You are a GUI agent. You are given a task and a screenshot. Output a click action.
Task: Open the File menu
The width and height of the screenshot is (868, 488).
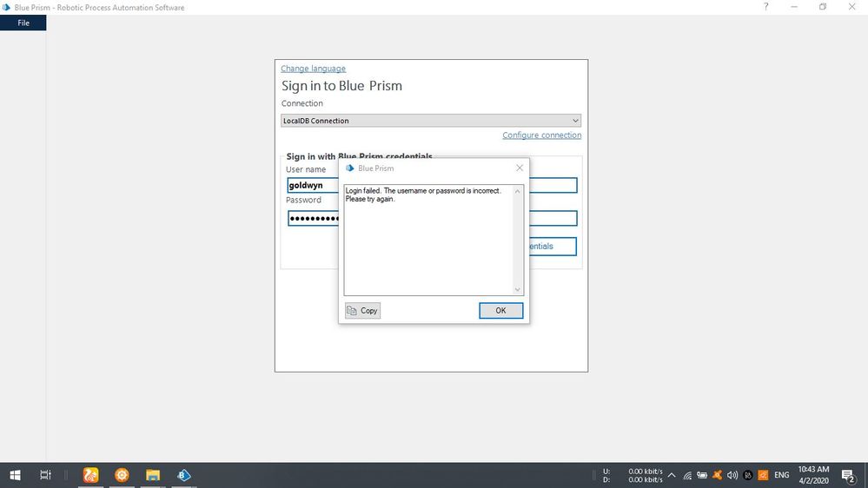[x=23, y=23]
